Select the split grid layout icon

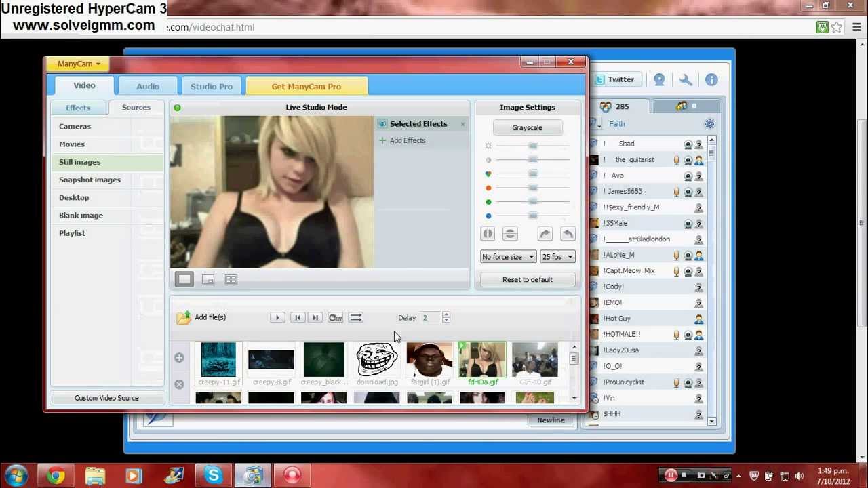click(231, 279)
